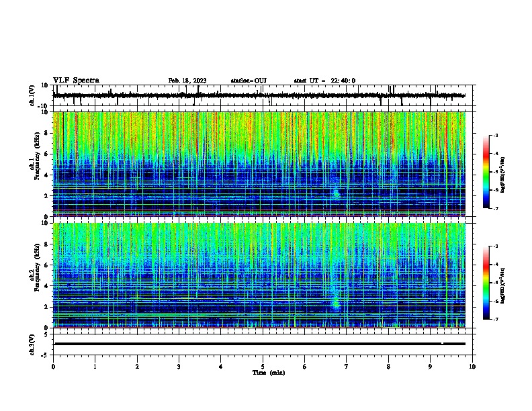532x411 pixels.
Task: Click the "-3" label on upper colorbar
Action: (x=495, y=135)
